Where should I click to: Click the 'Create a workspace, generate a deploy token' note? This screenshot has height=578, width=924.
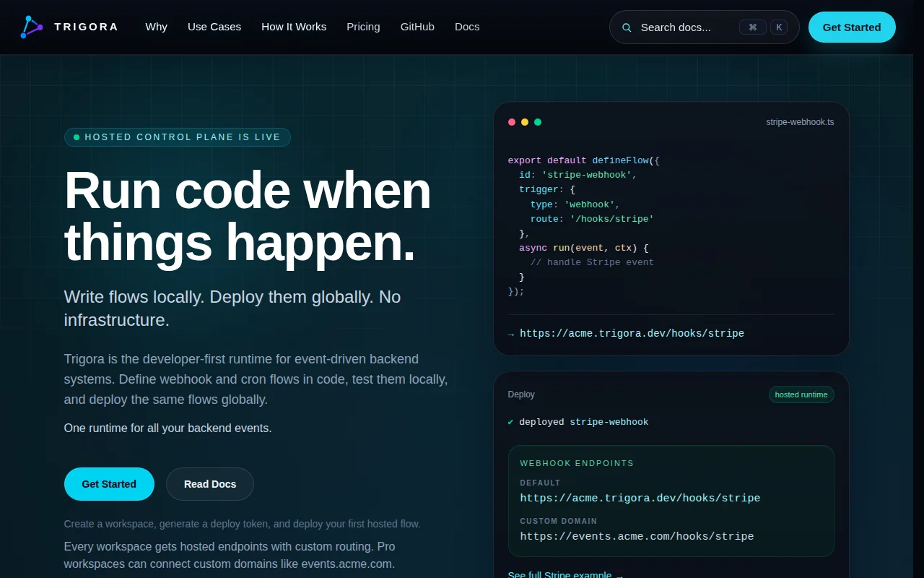point(242,524)
